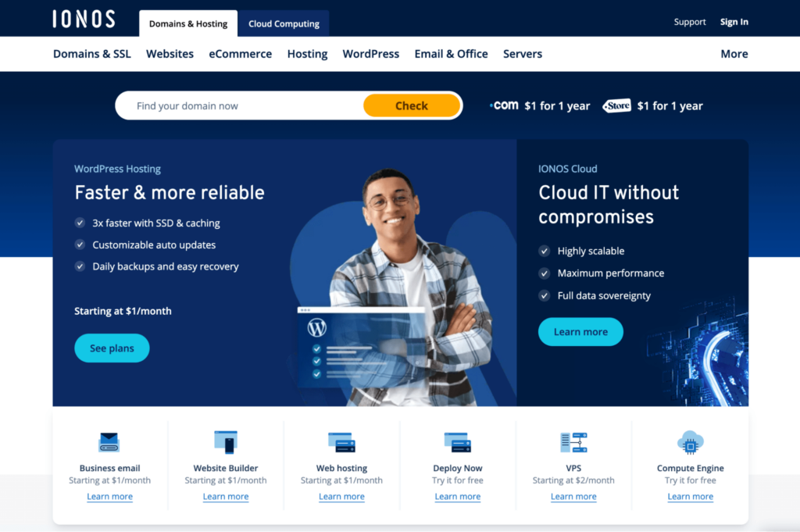Click the Compute Engine title
This screenshot has height=532, width=800.
[691, 468]
